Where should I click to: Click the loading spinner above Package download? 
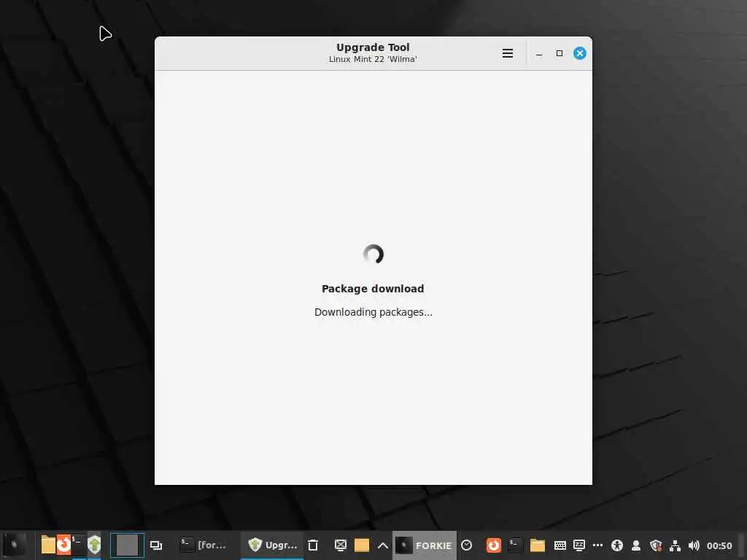coord(373,254)
